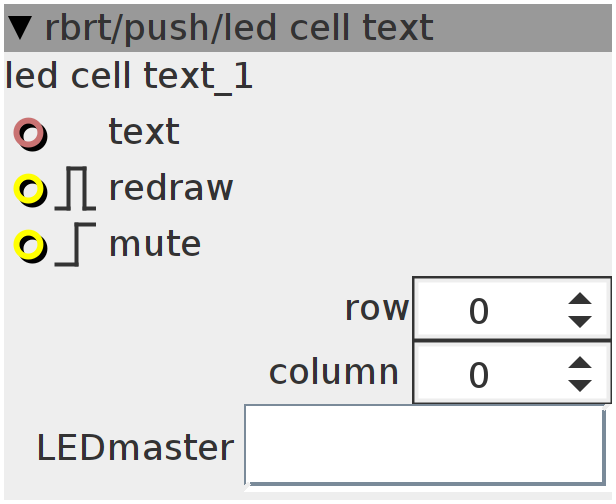Click the LEDmaster attribute label
The height and width of the screenshot is (504, 616).
135,448
